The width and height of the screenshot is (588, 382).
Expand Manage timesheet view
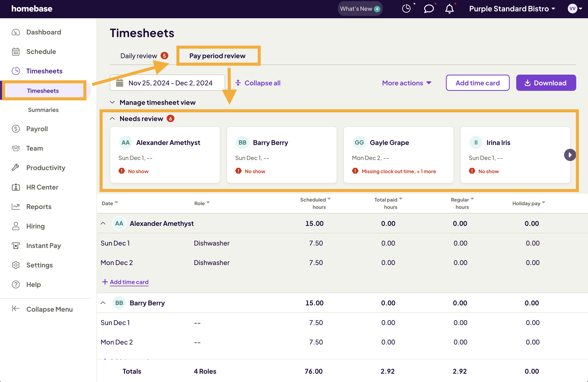[x=112, y=102]
